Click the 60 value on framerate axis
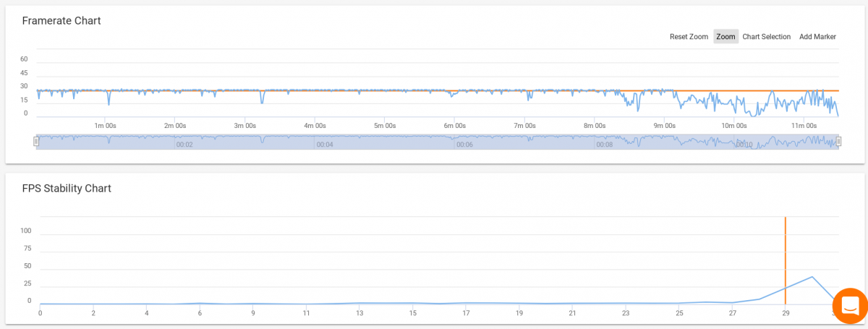This screenshot has width=868, height=329. 24,59
